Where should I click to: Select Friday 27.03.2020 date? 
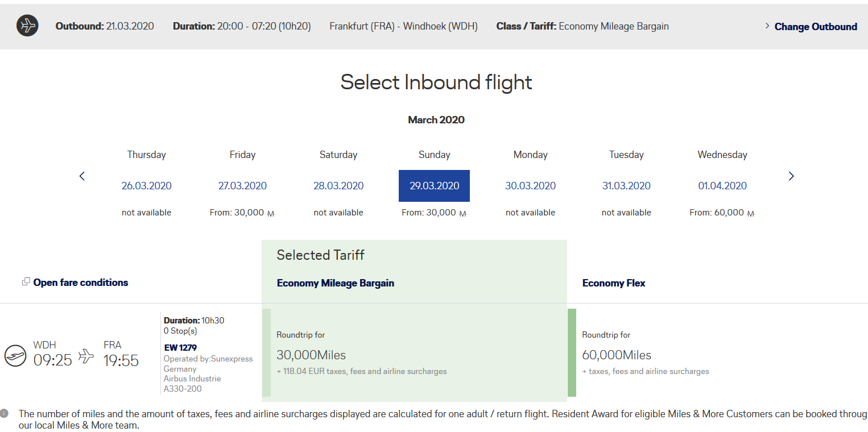pos(242,186)
